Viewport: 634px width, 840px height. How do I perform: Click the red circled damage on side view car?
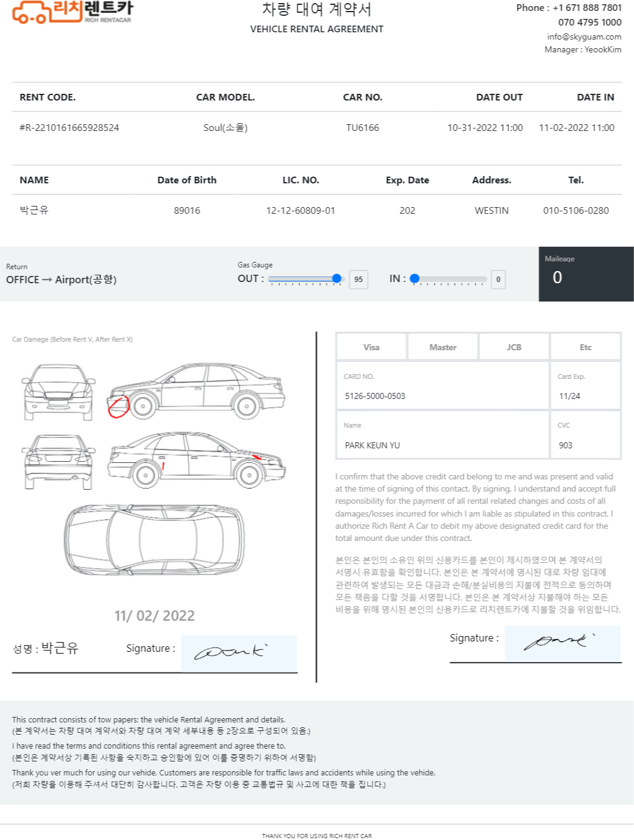coord(119,406)
